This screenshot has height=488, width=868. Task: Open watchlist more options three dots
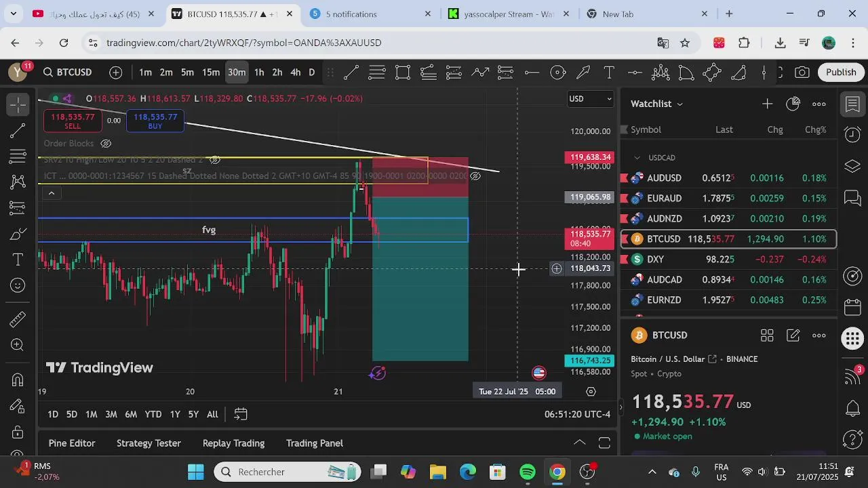pyautogui.click(x=819, y=104)
